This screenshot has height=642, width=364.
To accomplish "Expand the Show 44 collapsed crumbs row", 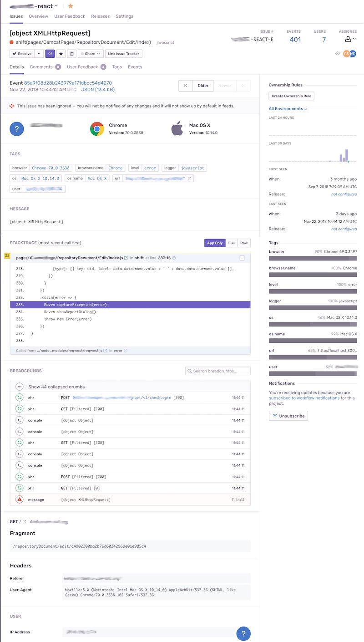I will (130, 387).
